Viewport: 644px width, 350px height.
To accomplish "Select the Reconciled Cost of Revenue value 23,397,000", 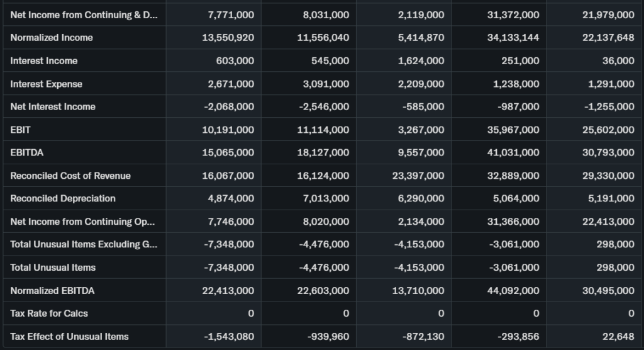I will tap(418, 176).
